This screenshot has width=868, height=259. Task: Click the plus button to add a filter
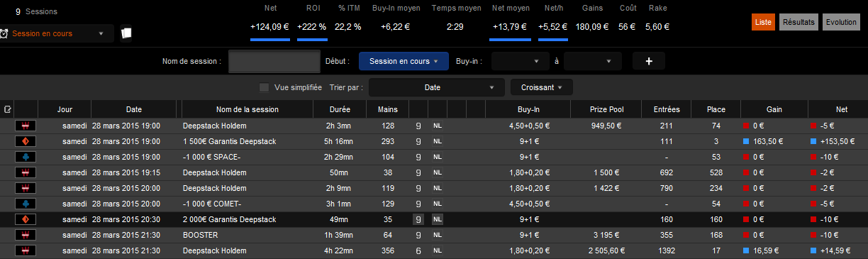point(649,61)
